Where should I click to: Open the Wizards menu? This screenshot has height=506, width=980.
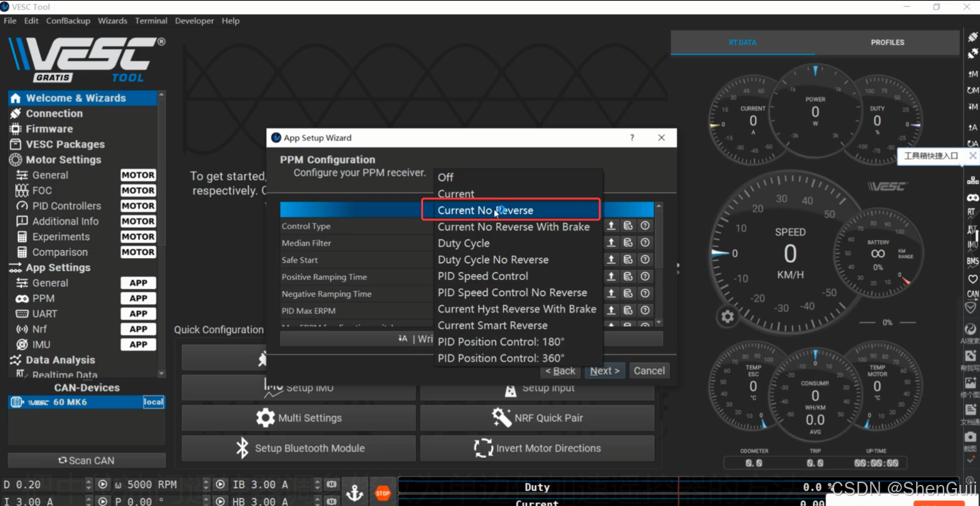113,20
